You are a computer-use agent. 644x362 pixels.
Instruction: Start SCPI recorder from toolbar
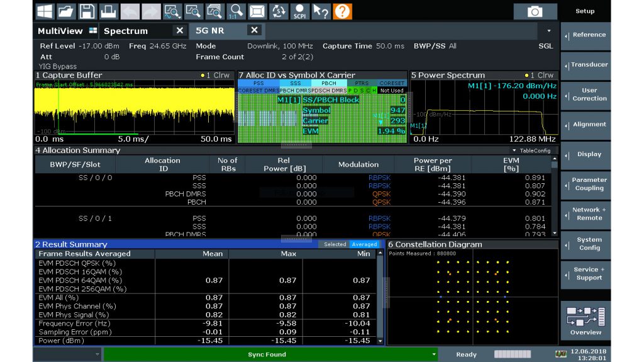tap(299, 11)
